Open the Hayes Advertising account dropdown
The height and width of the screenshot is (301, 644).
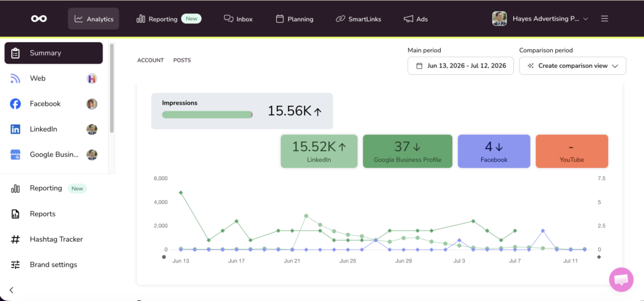tap(540, 18)
